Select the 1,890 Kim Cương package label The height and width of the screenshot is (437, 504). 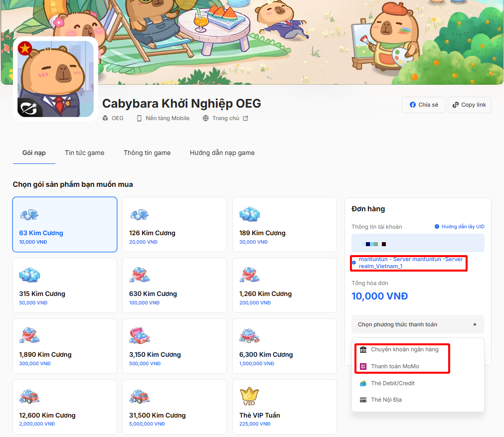pos(45,354)
